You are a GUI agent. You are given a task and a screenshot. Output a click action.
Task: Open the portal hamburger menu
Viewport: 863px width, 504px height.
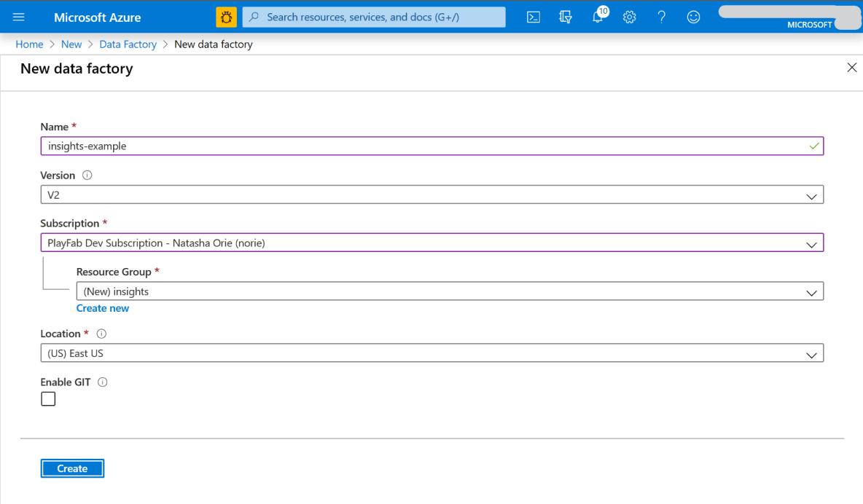point(19,17)
